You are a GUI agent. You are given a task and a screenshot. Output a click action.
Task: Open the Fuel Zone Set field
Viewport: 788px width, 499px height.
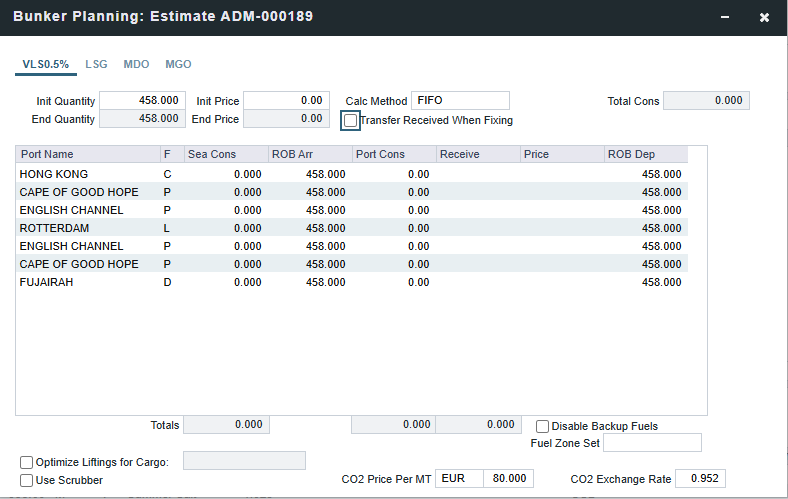pyautogui.click(x=652, y=443)
